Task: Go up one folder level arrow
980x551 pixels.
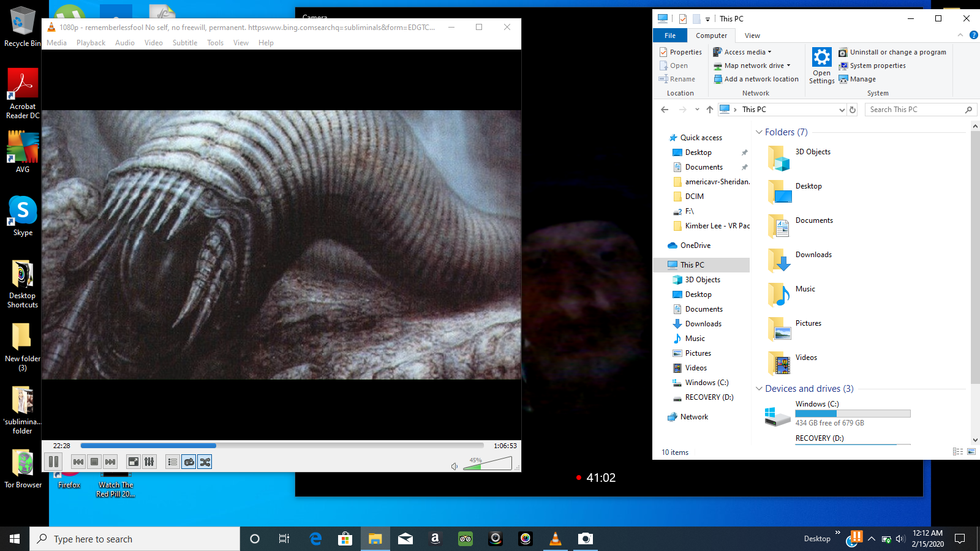Action: click(709, 110)
